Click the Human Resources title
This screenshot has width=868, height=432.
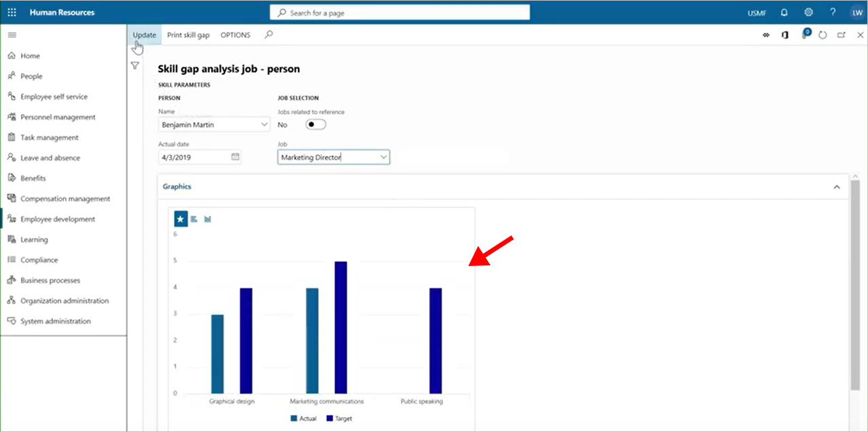coord(62,12)
